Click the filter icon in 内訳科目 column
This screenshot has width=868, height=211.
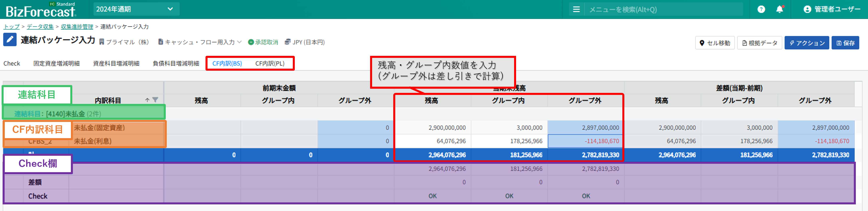coord(155,100)
